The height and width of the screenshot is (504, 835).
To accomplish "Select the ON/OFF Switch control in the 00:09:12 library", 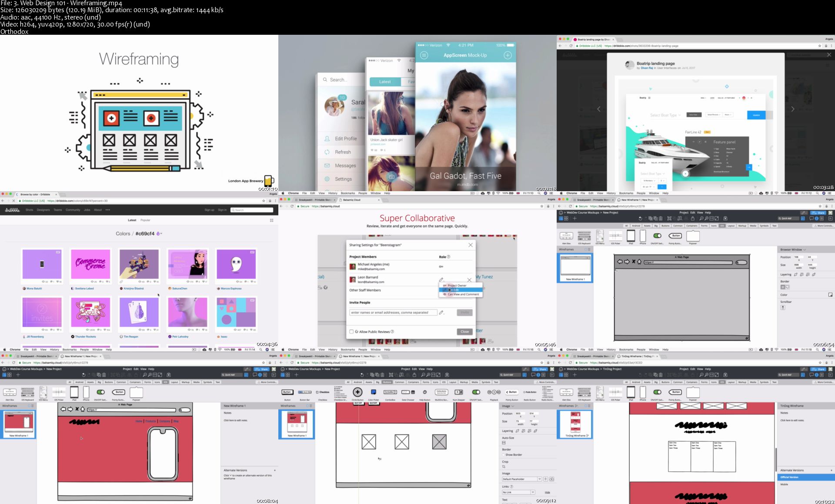I will coord(476,392).
